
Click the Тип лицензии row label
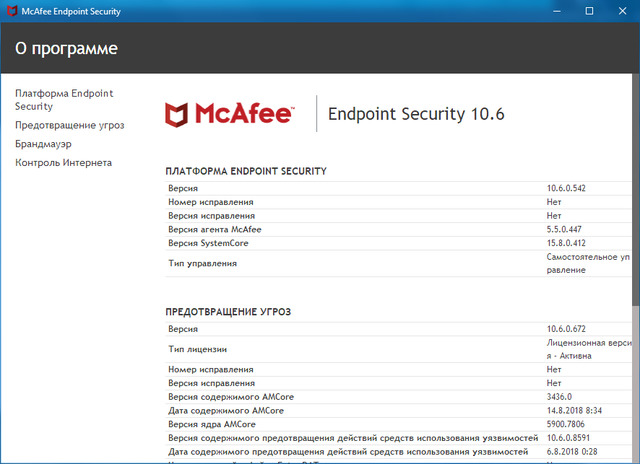point(198,349)
